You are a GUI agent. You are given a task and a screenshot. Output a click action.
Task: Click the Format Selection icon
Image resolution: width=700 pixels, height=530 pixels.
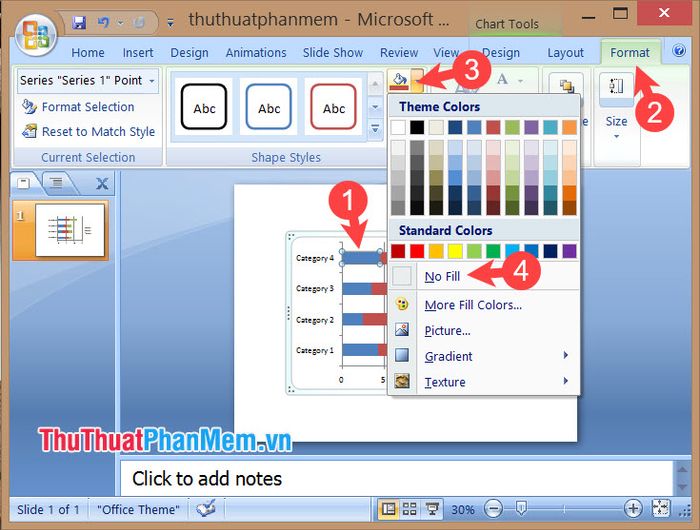(x=29, y=107)
